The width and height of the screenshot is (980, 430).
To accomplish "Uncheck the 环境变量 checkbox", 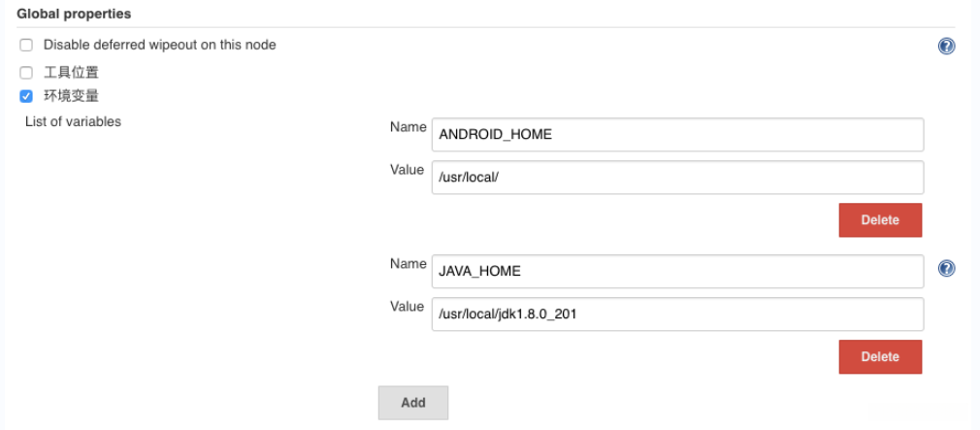I will [x=26, y=96].
